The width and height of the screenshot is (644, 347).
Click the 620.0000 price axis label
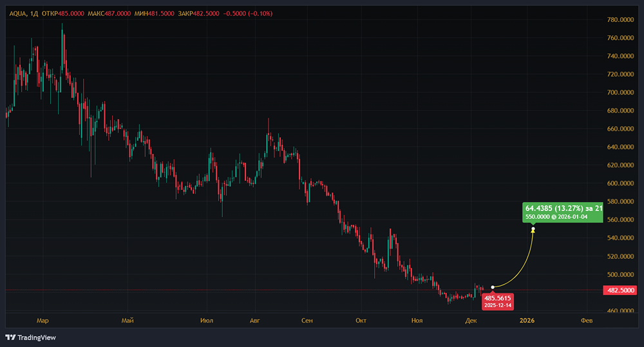pos(620,165)
